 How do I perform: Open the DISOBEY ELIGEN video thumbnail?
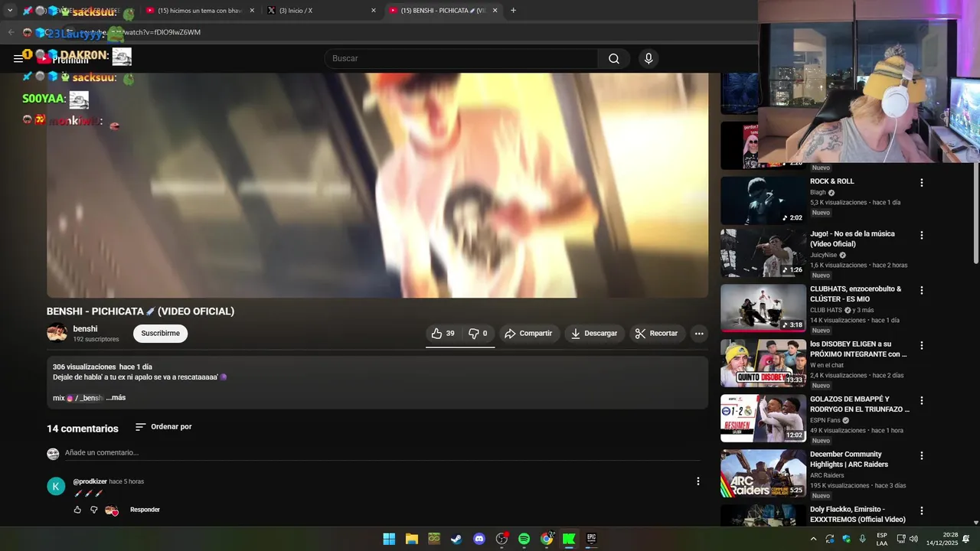coord(763,363)
